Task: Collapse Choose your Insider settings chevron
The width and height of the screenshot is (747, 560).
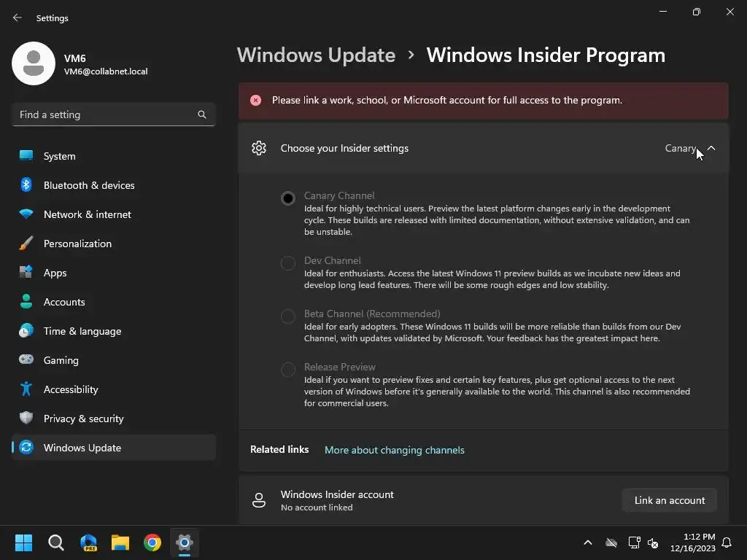Action: [x=711, y=148]
